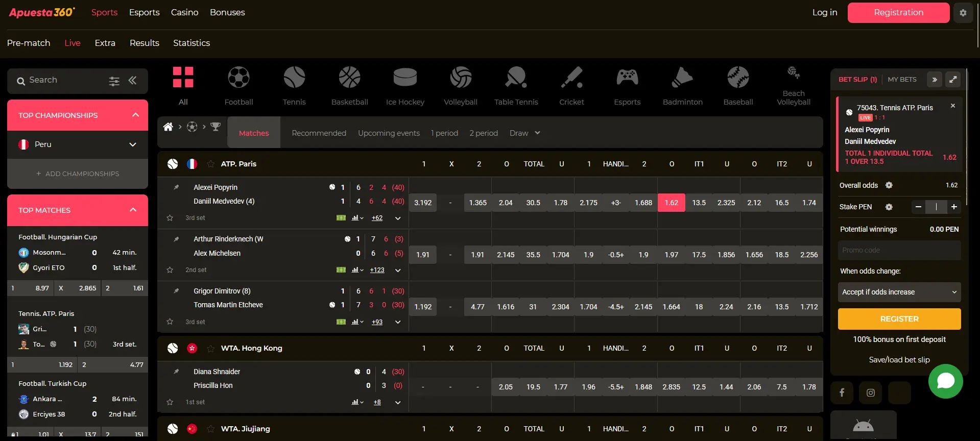The height and width of the screenshot is (441, 980).
Task: Favorite the WTA. Hong Kong championship star
Action: [210, 348]
